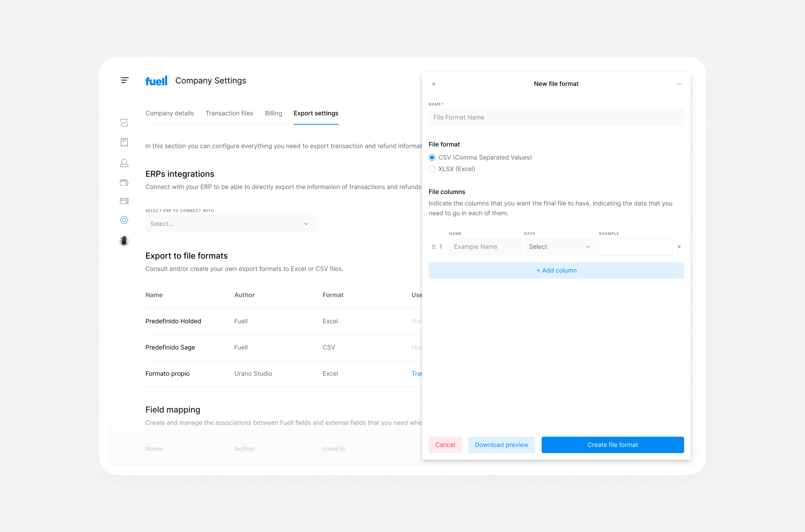Click the File Format Name input
The height and width of the screenshot is (532, 805).
[x=556, y=118]
